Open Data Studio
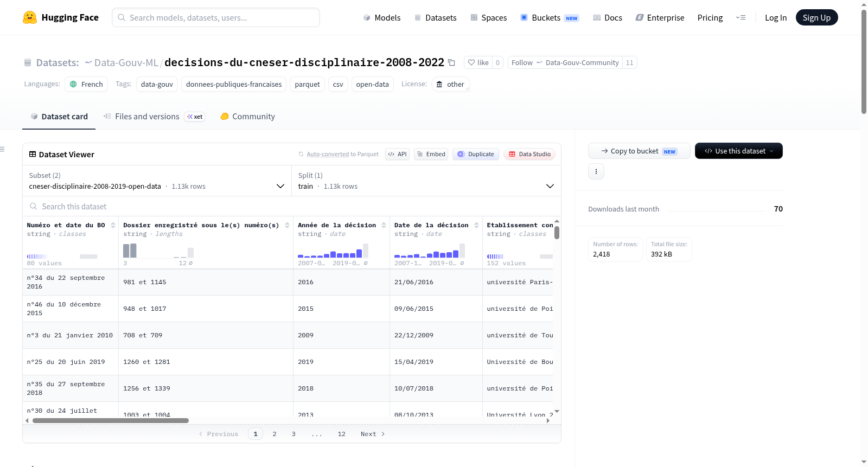Image resolution: width=868 pixels, height=467 pixels. [529, 154]
